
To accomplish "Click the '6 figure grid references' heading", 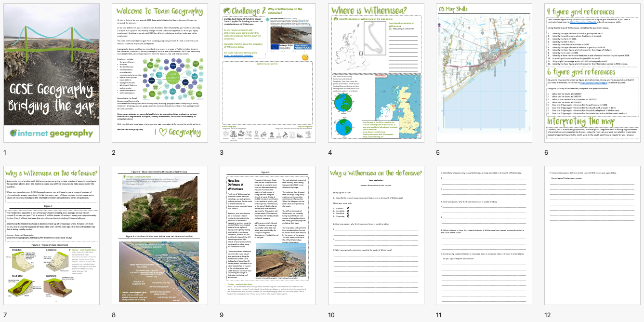I will tap(581, 72).
